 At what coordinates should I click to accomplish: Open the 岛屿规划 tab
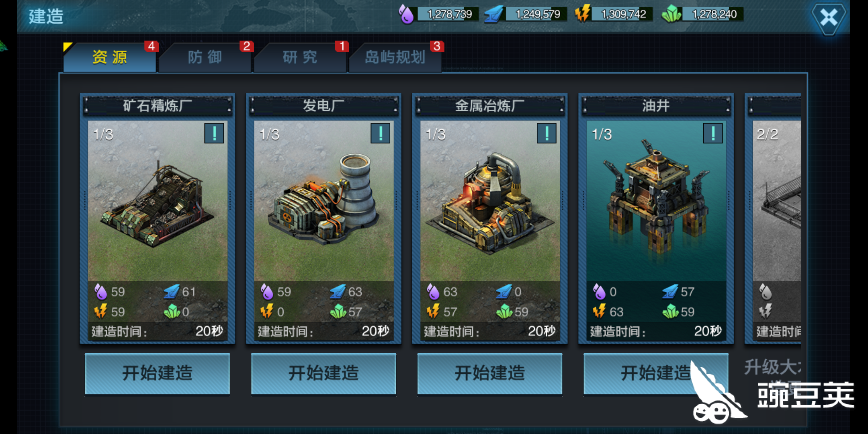(395, 57)
